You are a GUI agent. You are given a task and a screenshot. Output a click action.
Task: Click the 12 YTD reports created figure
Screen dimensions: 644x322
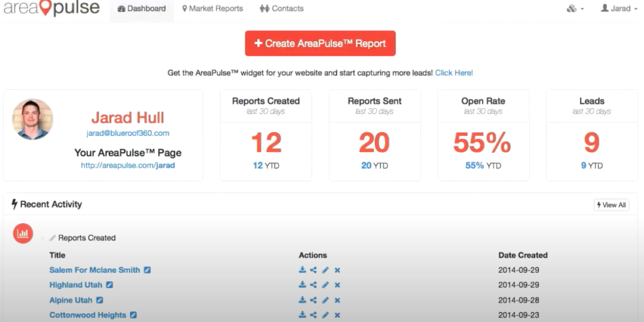266,165
